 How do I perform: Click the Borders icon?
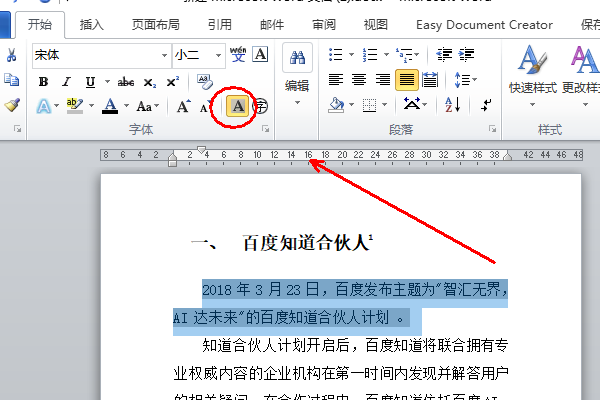click(369, 105)
